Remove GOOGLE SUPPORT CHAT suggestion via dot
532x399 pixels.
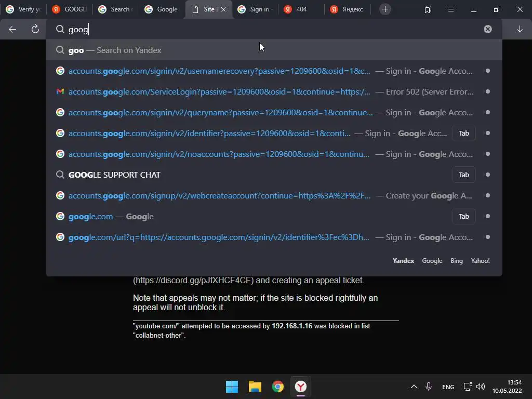pyautogui.click(x=487, y=175)
